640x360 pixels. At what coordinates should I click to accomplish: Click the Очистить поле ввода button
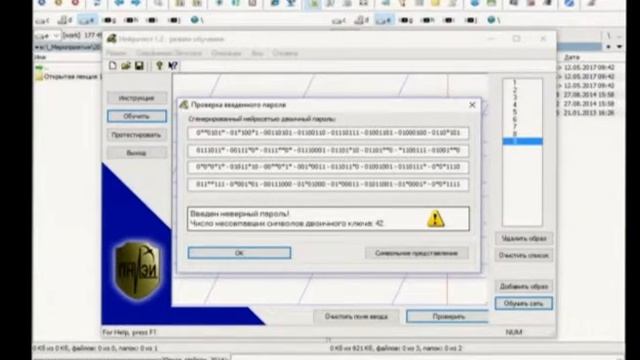pyautogui.click(x=356, y=316)
